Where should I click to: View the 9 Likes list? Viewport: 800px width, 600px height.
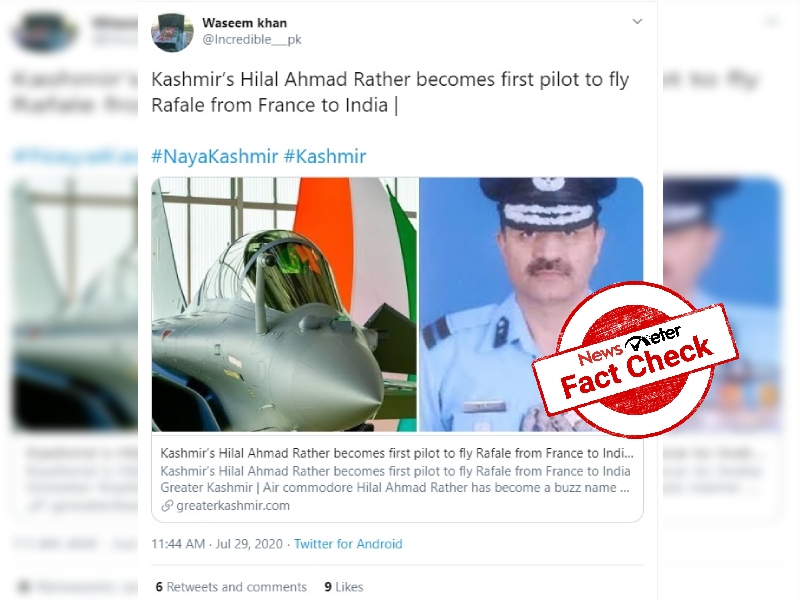[344, 587]
